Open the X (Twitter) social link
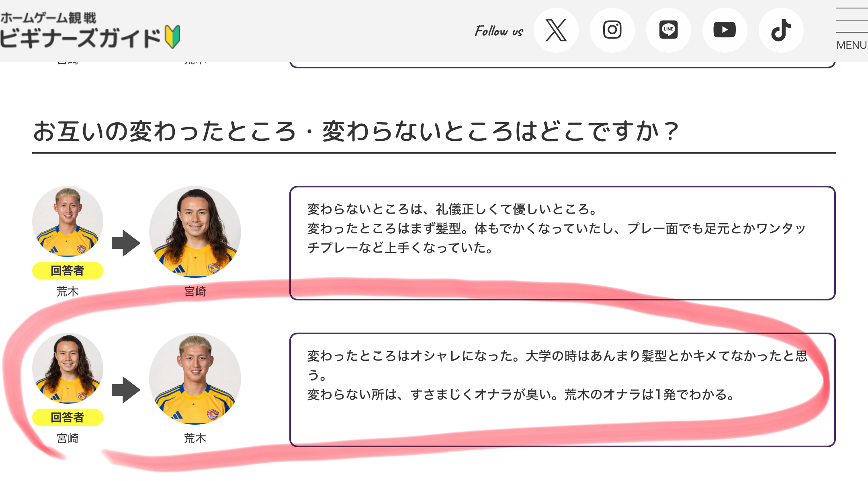Viewport: 868px width, 481px height. coord(556,30)
